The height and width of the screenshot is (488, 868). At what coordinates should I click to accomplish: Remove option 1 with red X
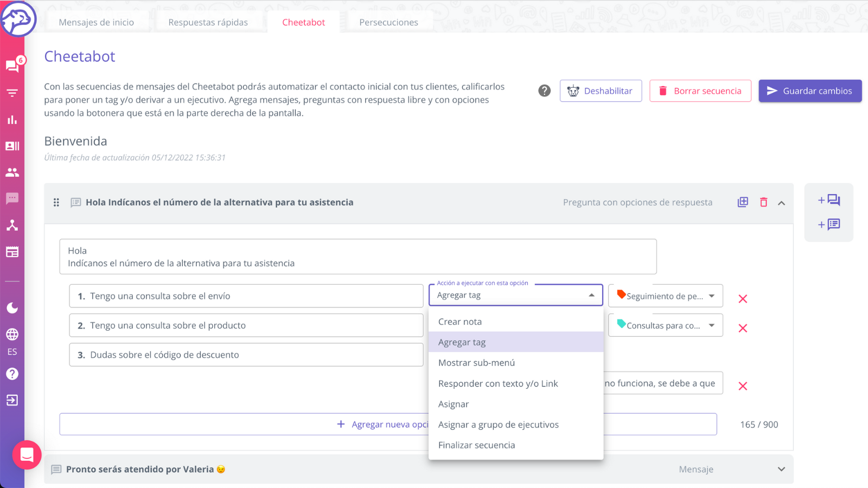[743, 299]
